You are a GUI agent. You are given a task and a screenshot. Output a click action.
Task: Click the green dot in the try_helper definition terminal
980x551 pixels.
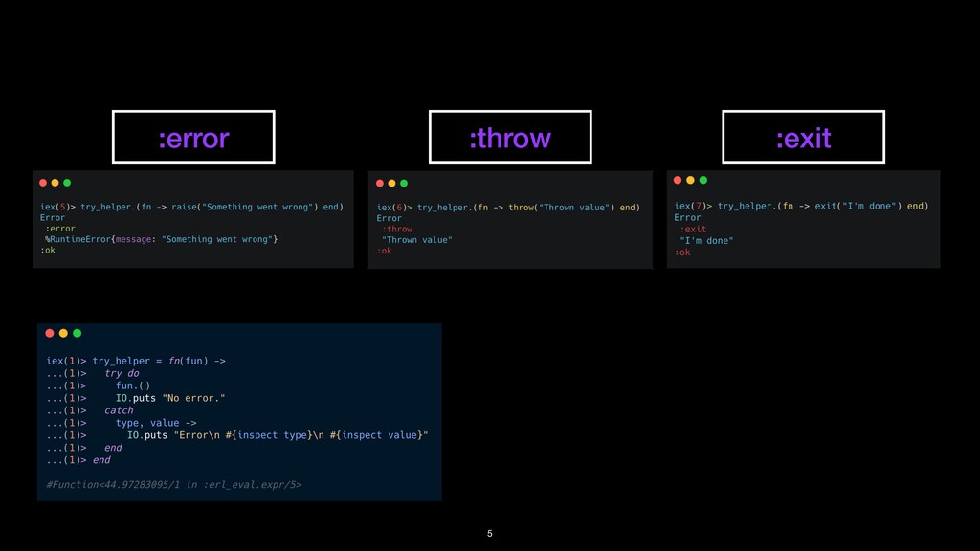pyautogui.click(x=77, y=333)
